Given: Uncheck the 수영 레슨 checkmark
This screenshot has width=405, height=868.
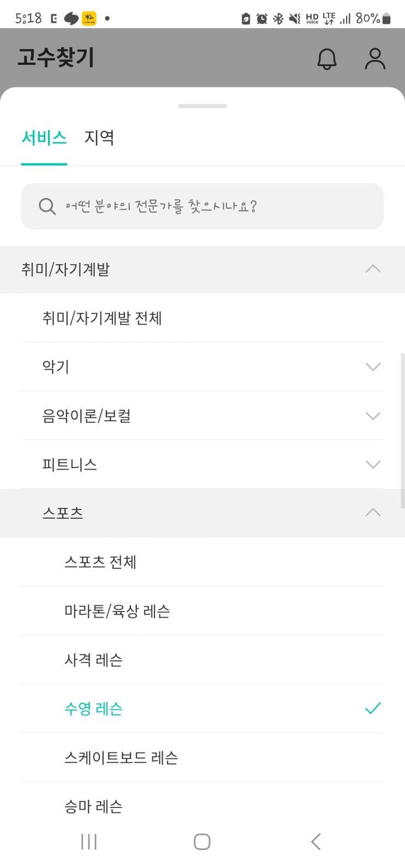Looking at the screenshot, I should tap(373, 708).
